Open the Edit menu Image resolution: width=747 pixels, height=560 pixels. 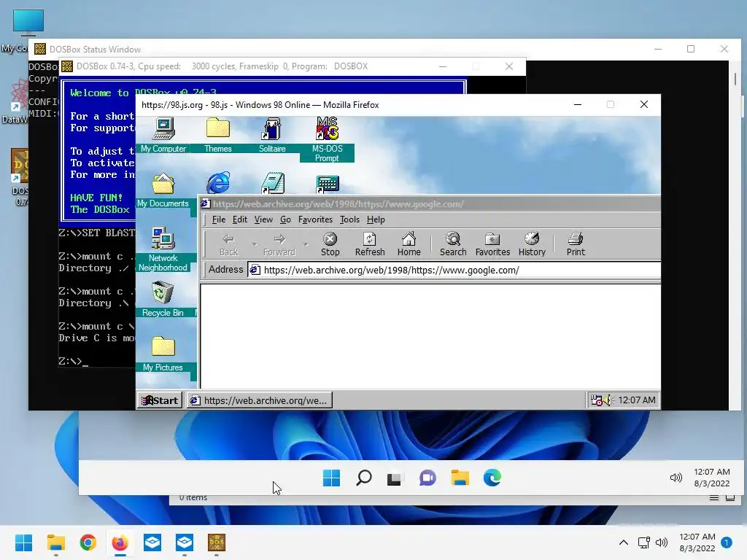tap(239, 219)
